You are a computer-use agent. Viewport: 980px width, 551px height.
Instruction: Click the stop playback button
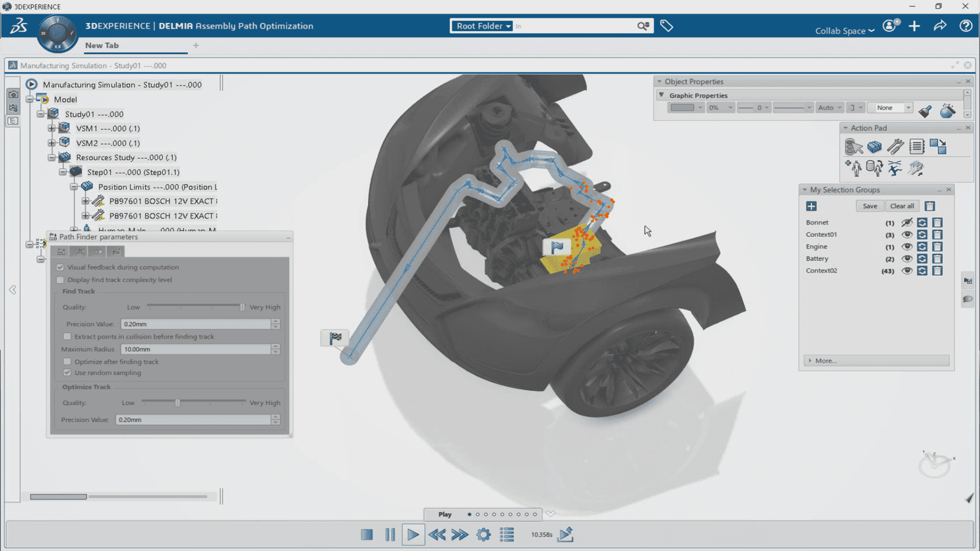(366, 535)
